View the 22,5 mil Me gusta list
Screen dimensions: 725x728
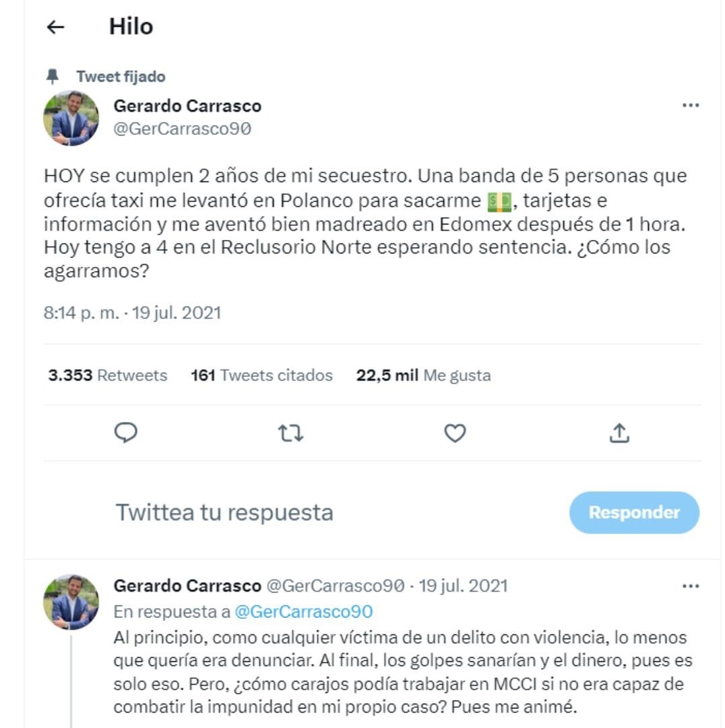tap(423, 375)
